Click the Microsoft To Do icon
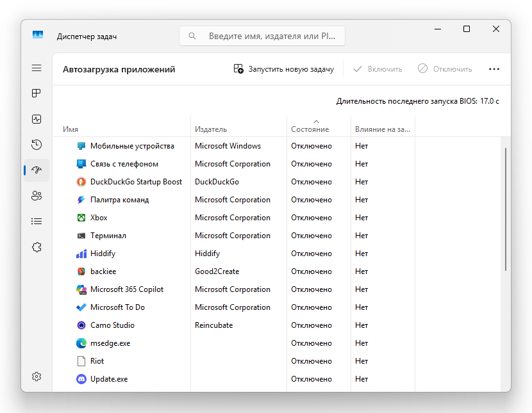 coord(81,307)
